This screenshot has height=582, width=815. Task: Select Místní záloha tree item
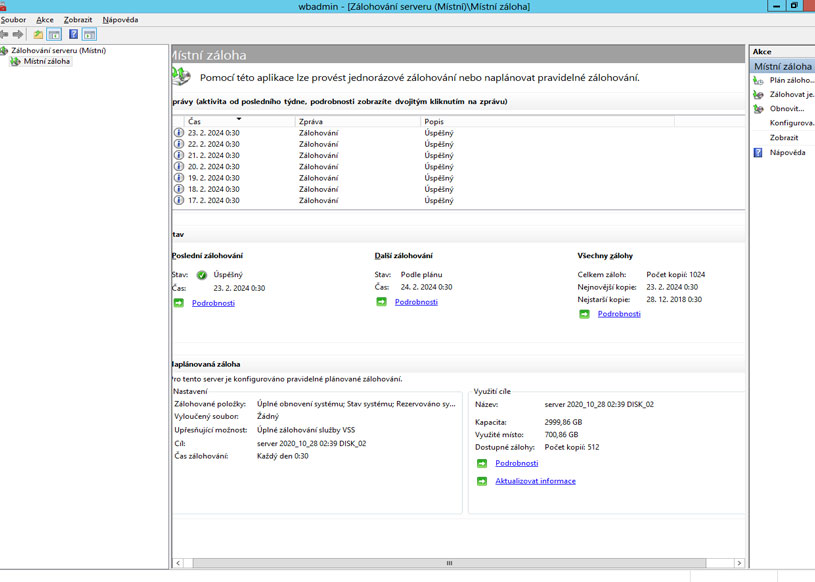[x=47, y=61]
